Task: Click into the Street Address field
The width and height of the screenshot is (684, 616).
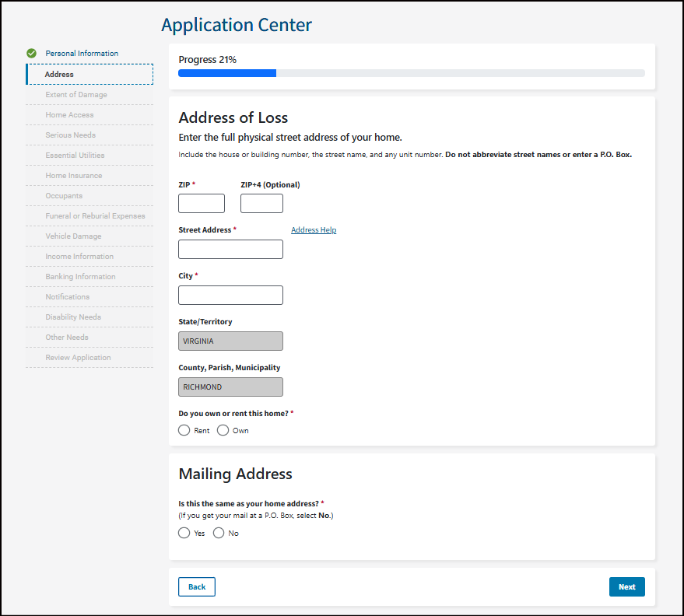Action: click(230, 250)
